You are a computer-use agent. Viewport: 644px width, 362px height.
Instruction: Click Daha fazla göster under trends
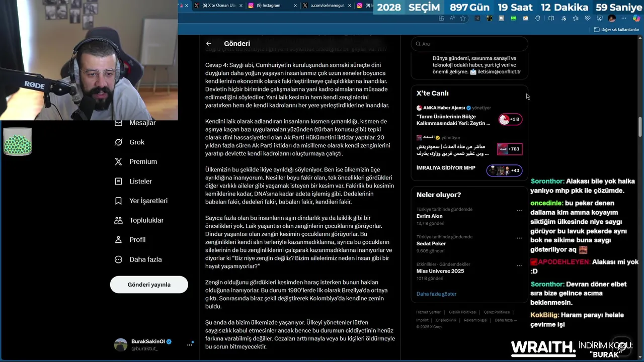coord(436,294)
